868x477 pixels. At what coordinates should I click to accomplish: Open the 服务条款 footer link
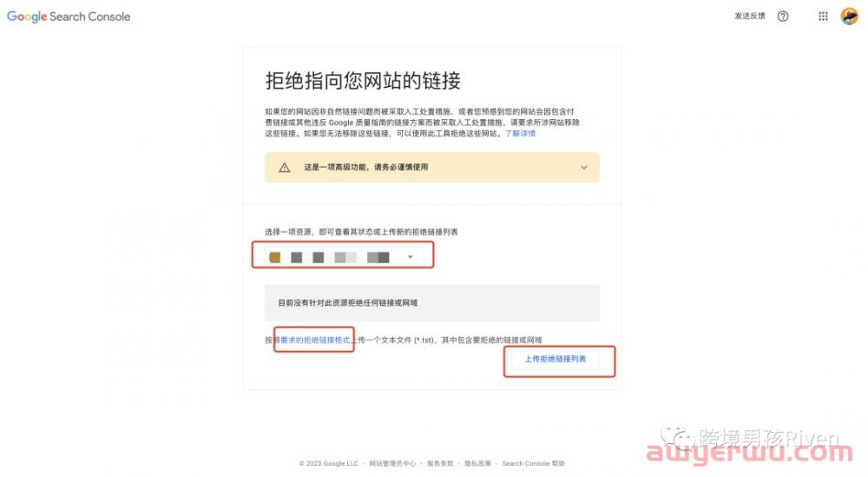[440, 463]
